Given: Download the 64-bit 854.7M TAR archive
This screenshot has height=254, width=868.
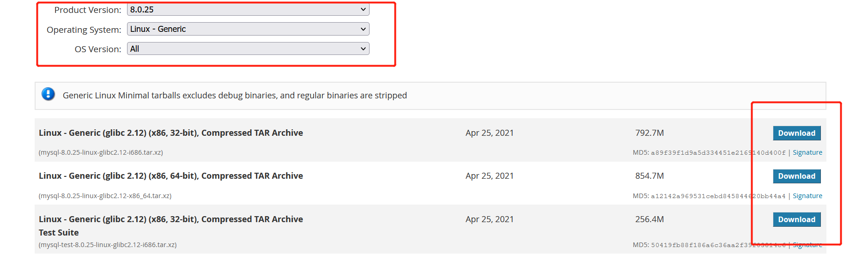Looking at the screenshot, I should pyautogui.click(x=796, y=176).
